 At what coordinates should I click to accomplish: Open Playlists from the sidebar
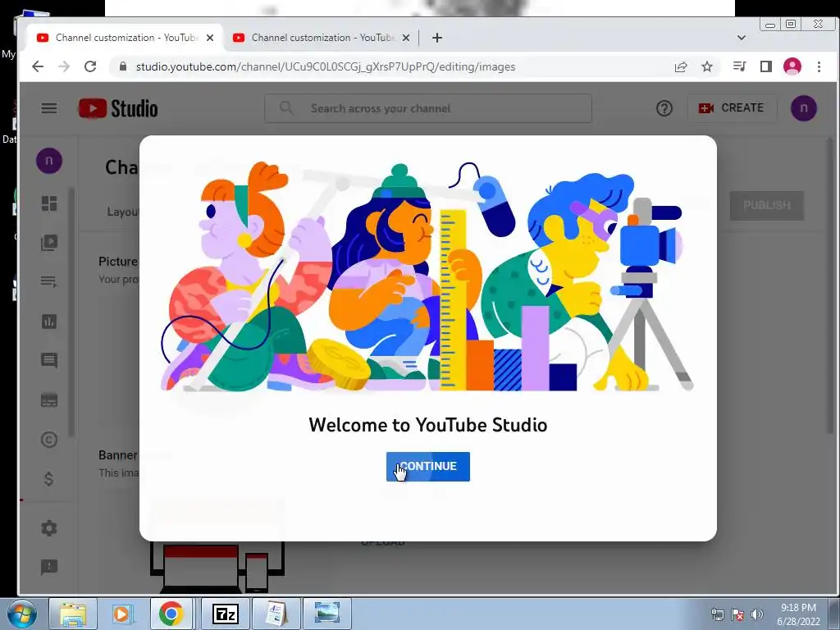tap(49, 282)
